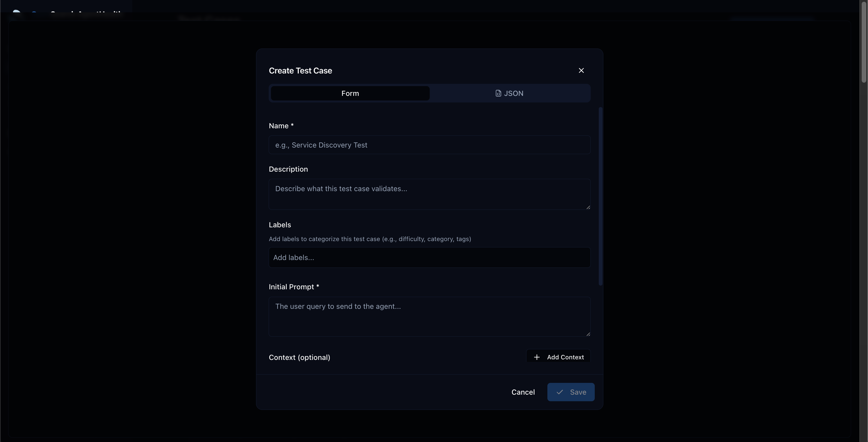Close the Create Test Case dialog with the X
The width and height of the screenshot is (868, 442).
(x=581, y=70)
